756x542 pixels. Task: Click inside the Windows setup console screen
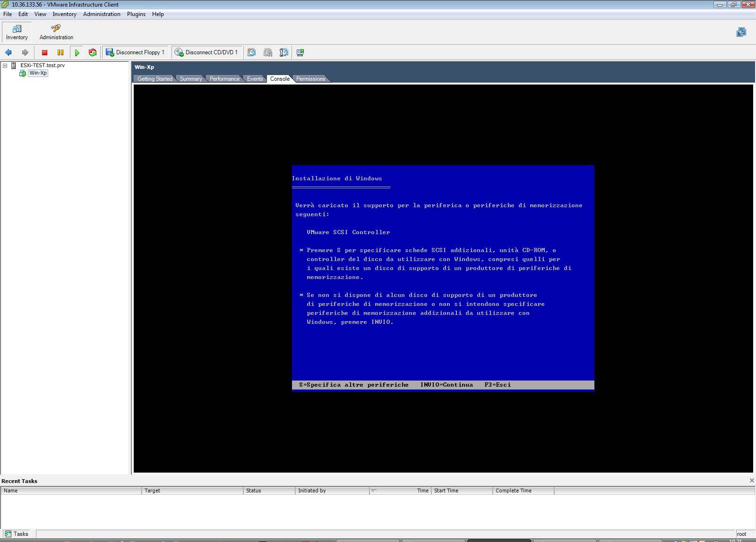[x=443, y=278]
